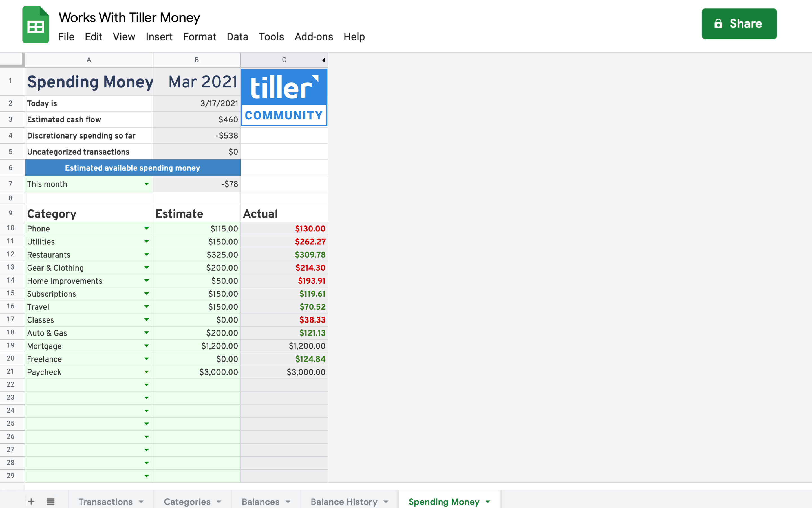Open the Phone category dropdown
The height and width of the screenshot is (508, 812).
click(x=147, y=229)
